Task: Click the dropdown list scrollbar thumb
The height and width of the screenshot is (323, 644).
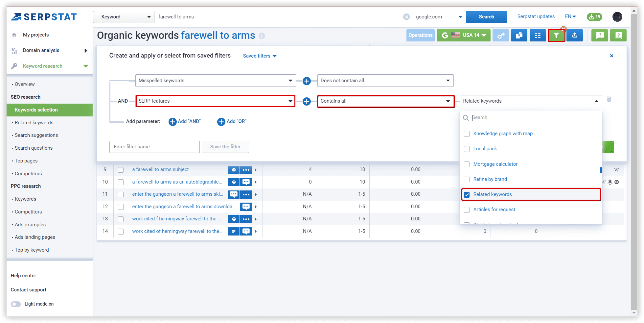Action: [601, 170]
